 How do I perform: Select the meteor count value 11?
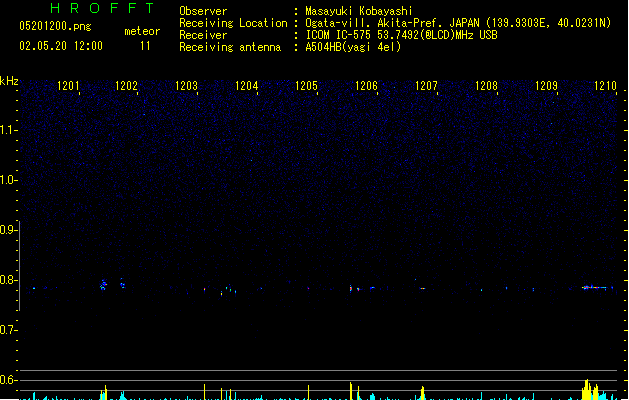[145, 46]
